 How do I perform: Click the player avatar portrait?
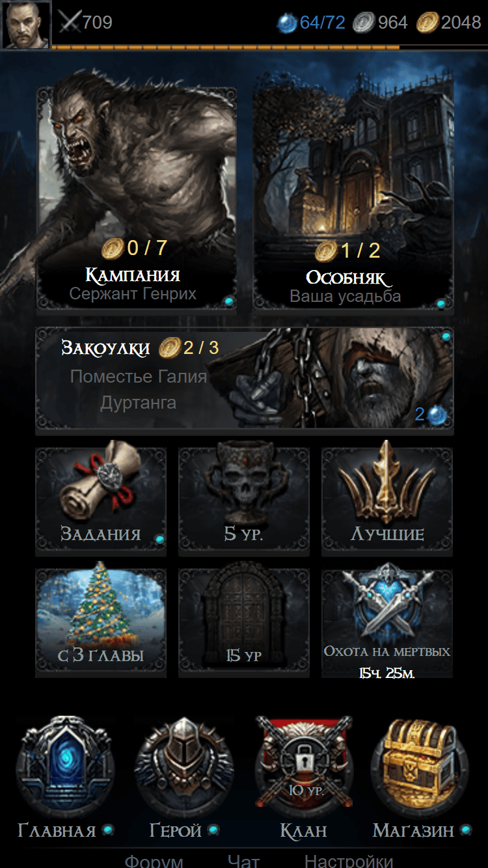(26, 25)
